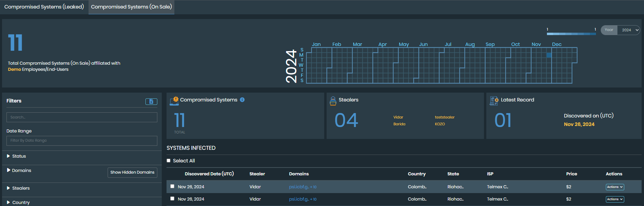This screenshot has height=206, width=644.
Task: Click the Compromised Systems gear icon
Action: click(x=174, y=100)
